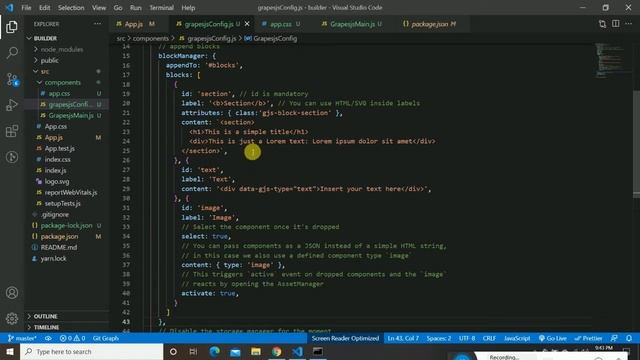Change indentation via Spaces: 2
Screen dimensions: 640x360
(439, 338)
